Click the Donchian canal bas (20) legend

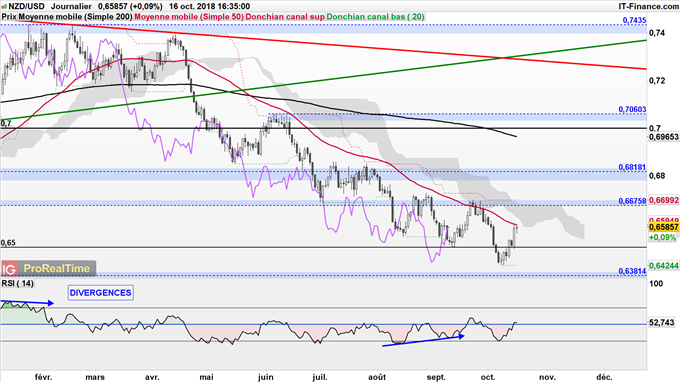click(375, 17)
